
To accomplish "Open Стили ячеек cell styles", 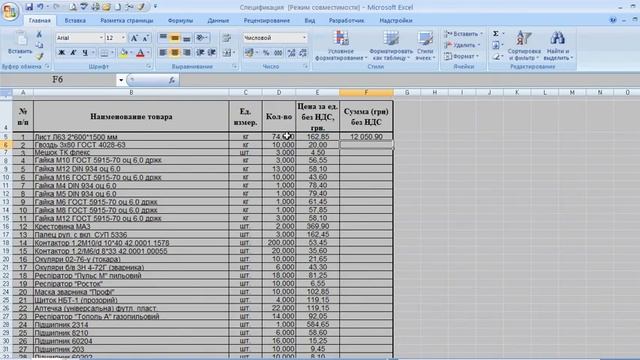I will (x=425, y=46).
